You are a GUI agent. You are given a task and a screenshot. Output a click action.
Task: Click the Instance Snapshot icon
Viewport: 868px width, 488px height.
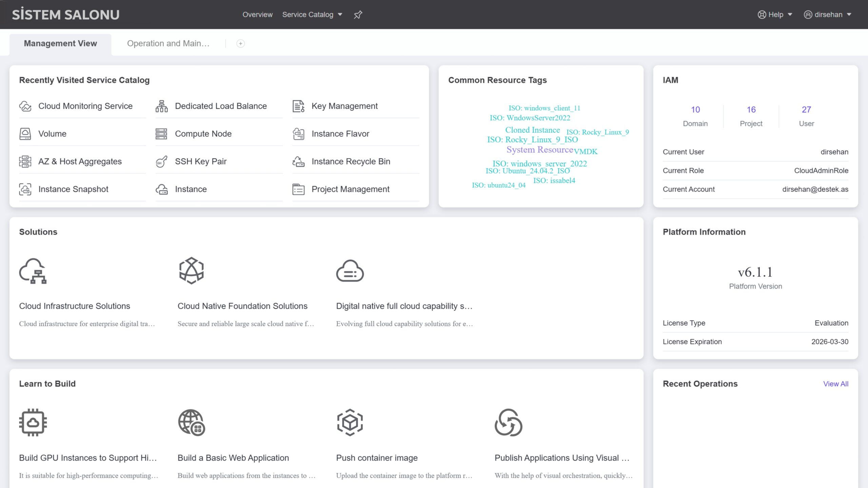point(25,189)
